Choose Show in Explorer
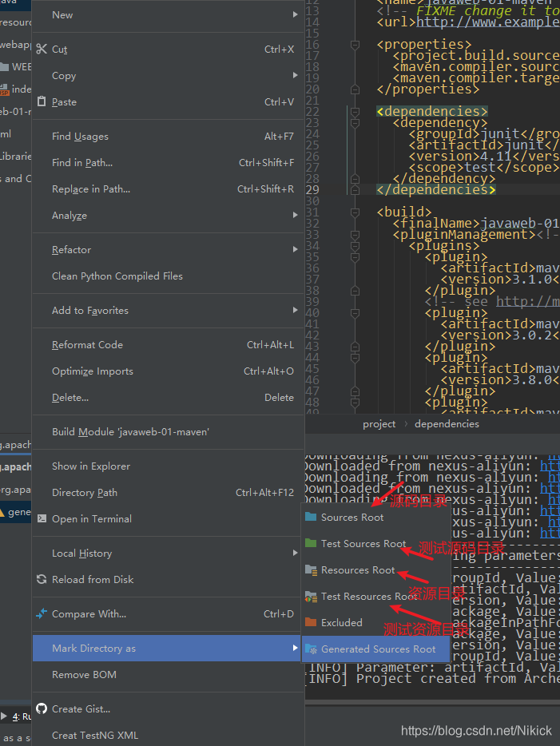Viewport: 560px width, 746px height. click(168, 466)
